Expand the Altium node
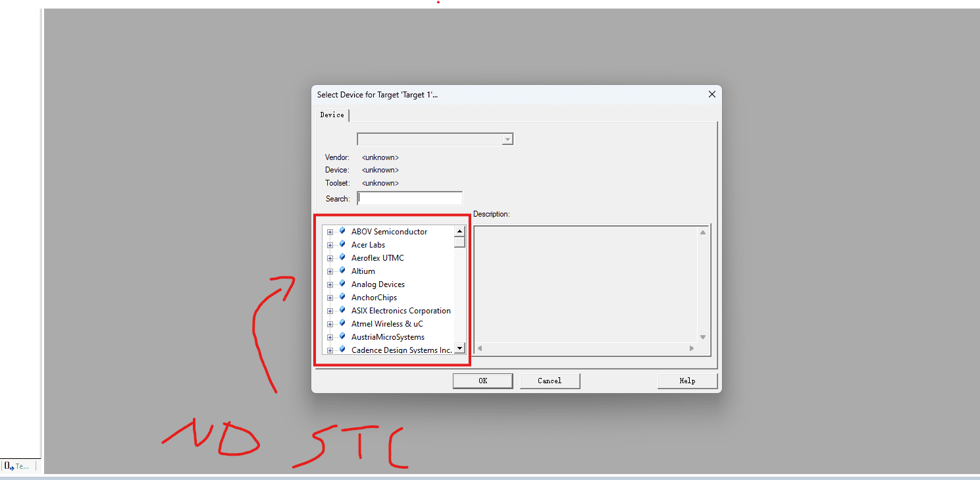 point(330,271)
